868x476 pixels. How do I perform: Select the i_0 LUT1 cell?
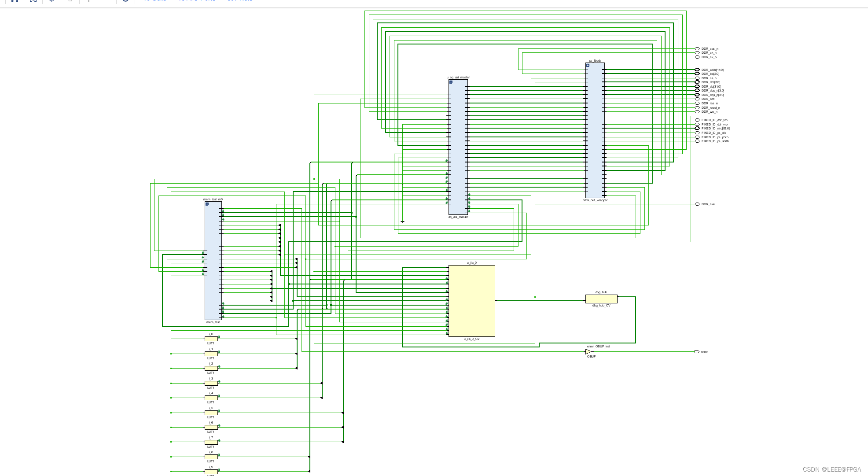point(211,339)
